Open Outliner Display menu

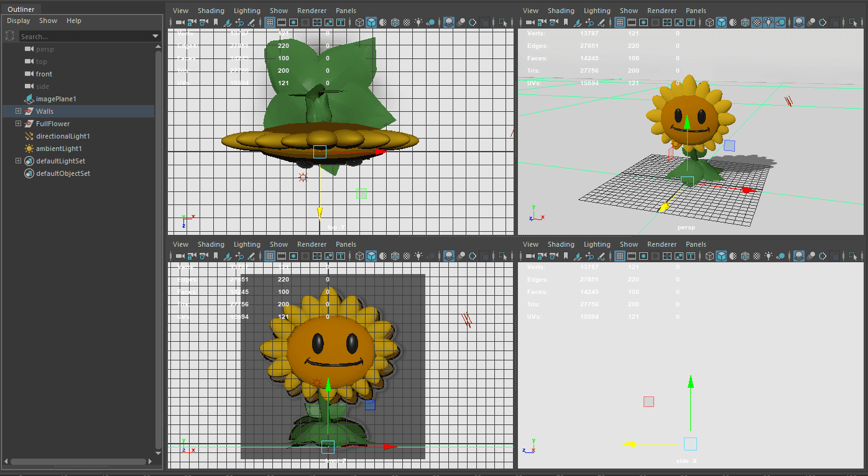[19, 21]
